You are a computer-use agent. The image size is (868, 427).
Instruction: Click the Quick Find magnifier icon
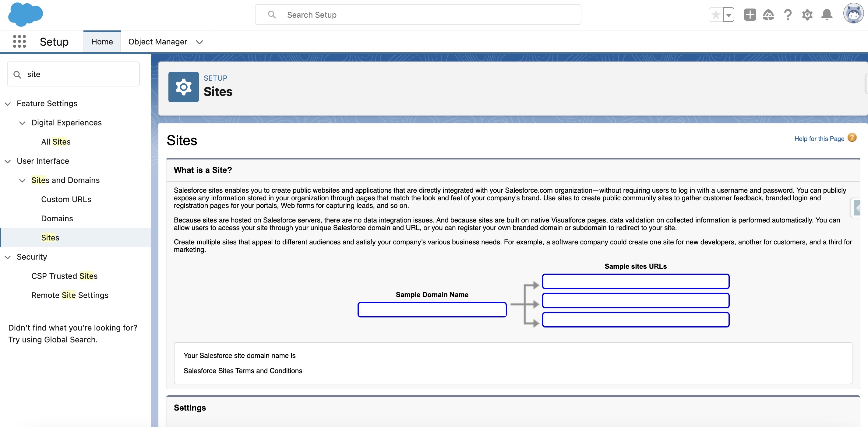click(x=17, y=75)
